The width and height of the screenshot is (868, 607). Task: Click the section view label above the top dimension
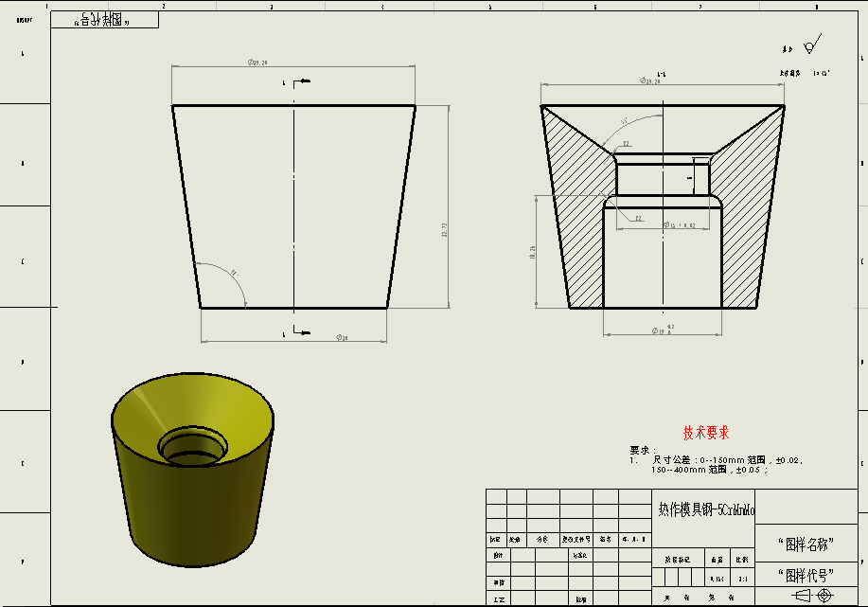pyautogui.click(x=662, y=74)
